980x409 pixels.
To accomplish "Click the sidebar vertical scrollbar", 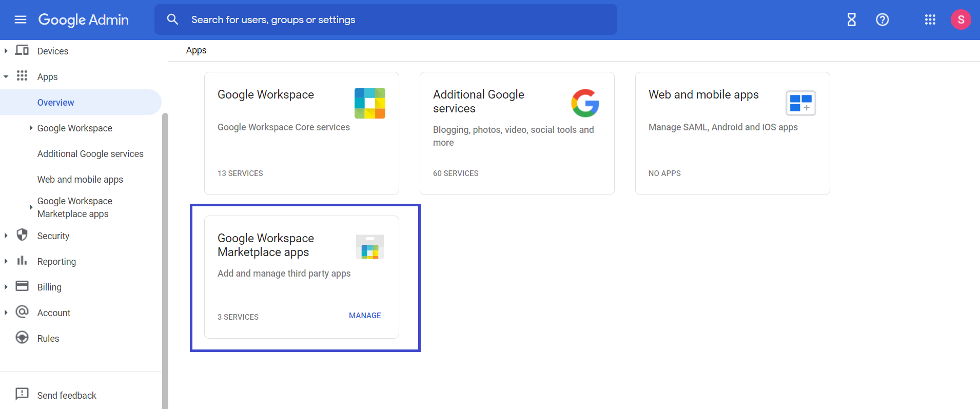I will [x=165, y=261].
